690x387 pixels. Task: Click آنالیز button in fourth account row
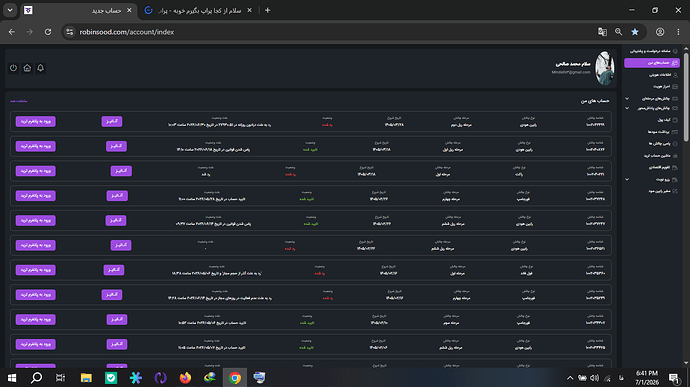tap(117, 195)
